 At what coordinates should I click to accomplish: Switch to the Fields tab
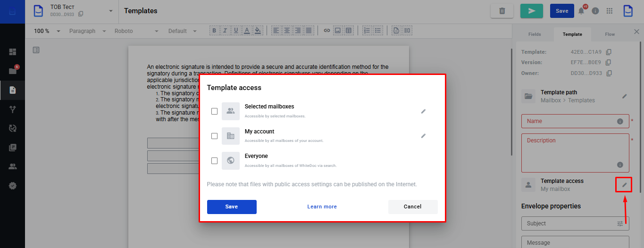535,34
